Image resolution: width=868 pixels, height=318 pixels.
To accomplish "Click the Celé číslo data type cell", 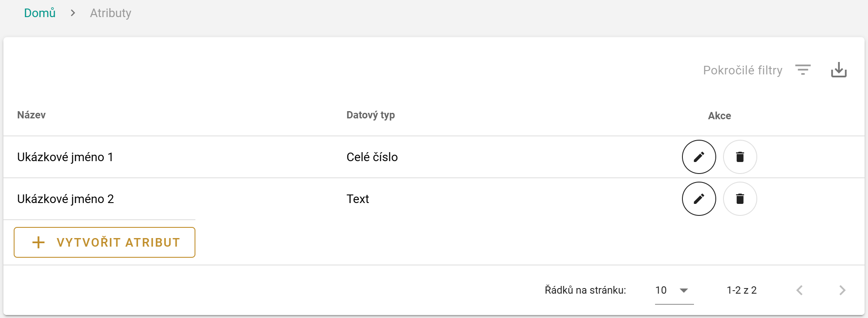I will pyautogui.click(x=372, y=157).
